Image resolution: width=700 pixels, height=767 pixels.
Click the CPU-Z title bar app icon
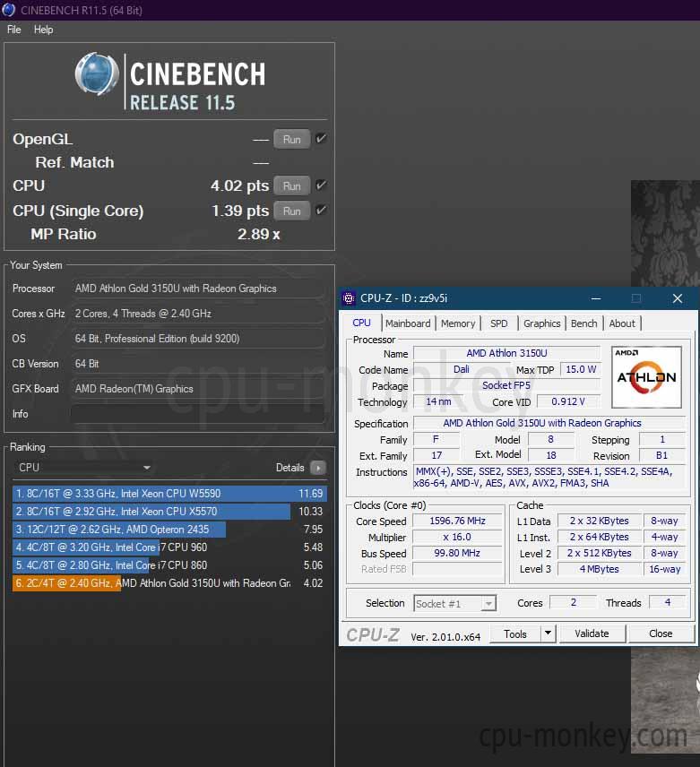click(349, 298)
